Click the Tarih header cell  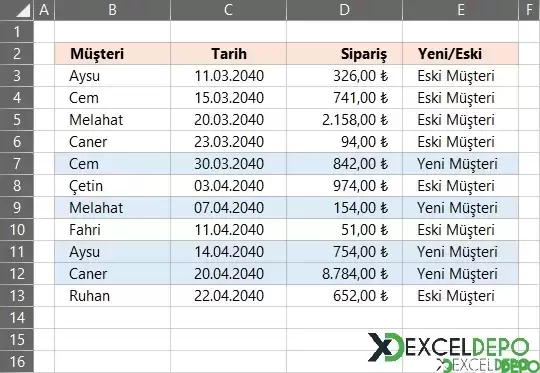point(228,54)
